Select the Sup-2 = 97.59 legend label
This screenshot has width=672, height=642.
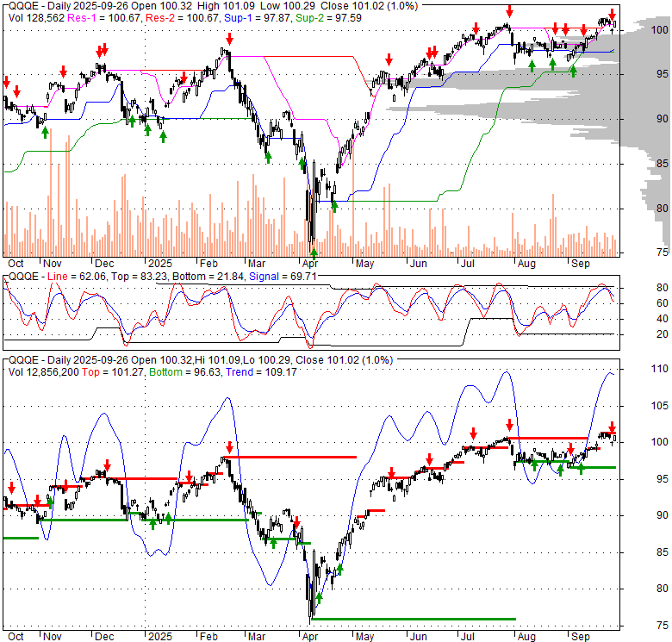click(329, 18)
